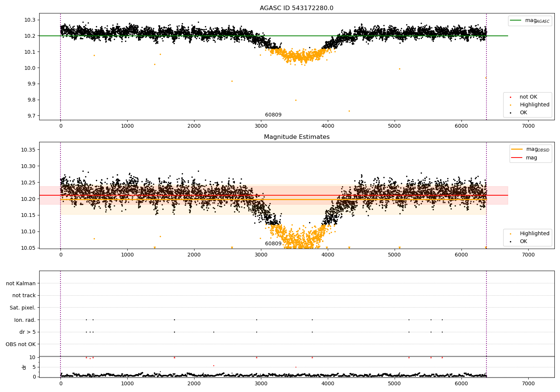Click the green line sample in mag AGASC legend

pyautogui.click(x=516, y=21)
